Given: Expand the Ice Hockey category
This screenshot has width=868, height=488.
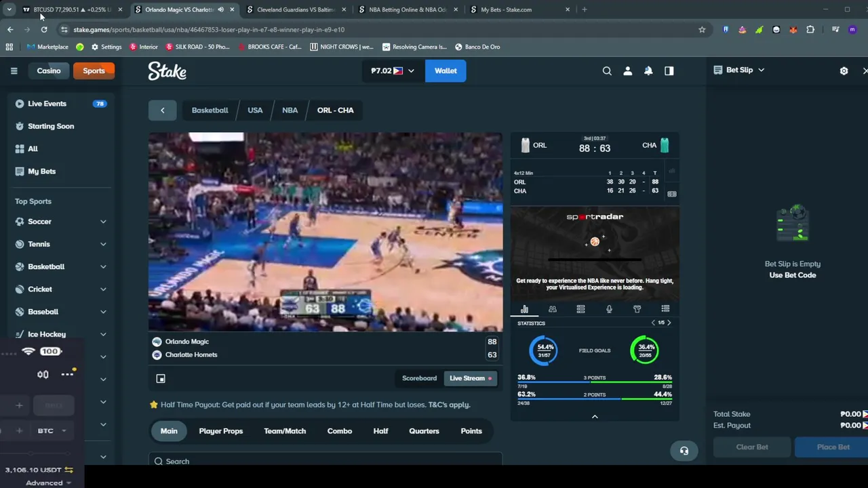Looking at the screenshot, I should coord(103,334).
